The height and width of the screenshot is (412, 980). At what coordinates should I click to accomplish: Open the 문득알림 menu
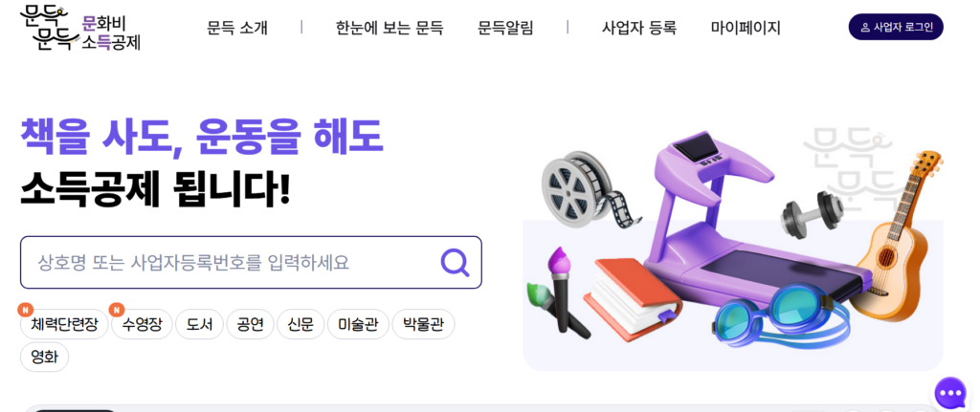pos(505,28)
